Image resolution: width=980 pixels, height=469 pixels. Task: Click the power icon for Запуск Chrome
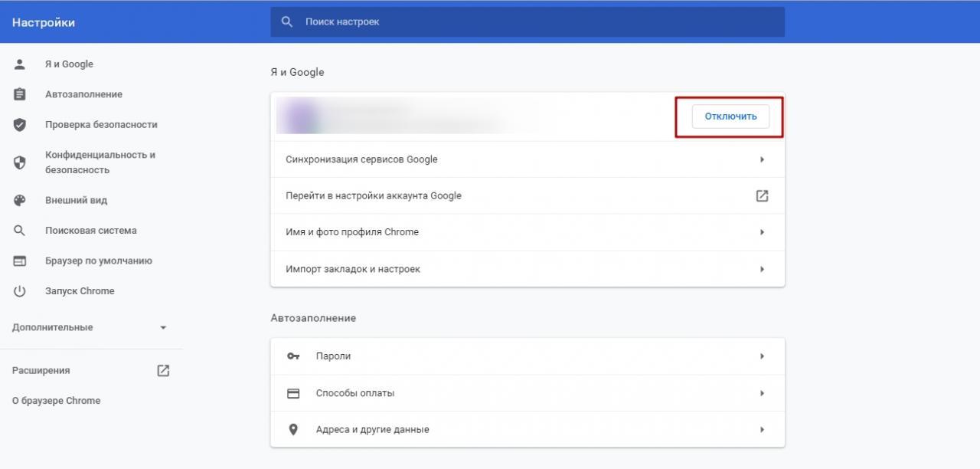point(20,291)
